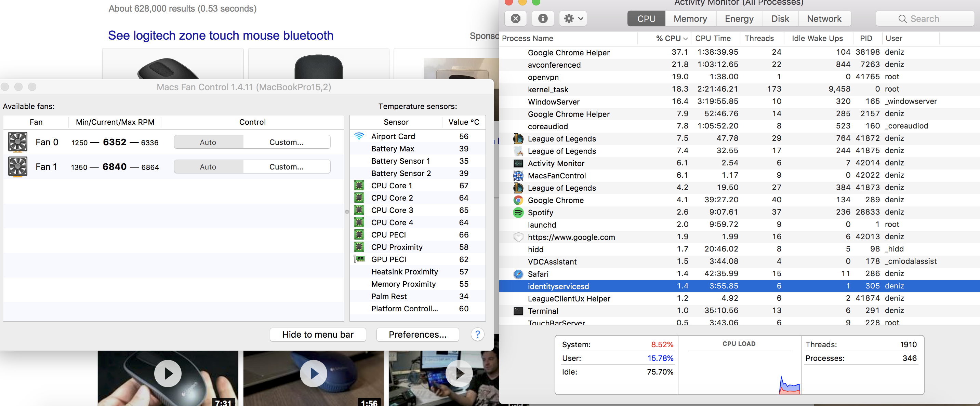
Task: Sort by the Process Name column header
Action: [527, 38]
